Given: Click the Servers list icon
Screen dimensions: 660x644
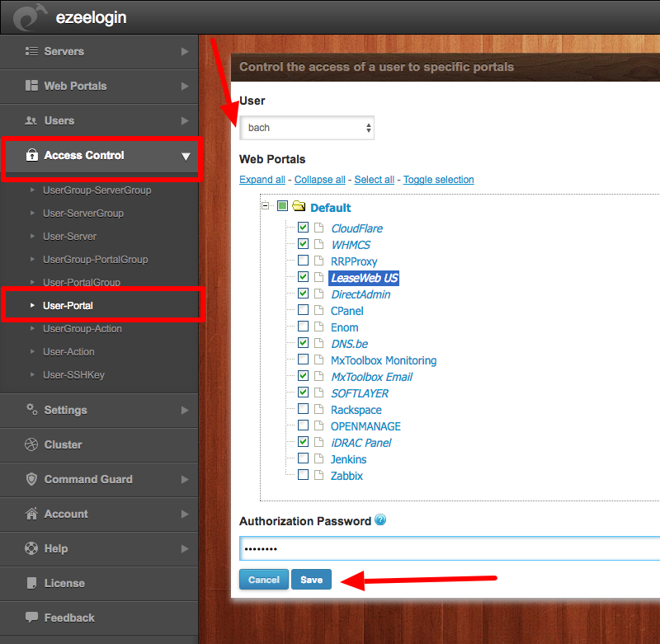Looking at the screenshot, I should pos(31,51).
